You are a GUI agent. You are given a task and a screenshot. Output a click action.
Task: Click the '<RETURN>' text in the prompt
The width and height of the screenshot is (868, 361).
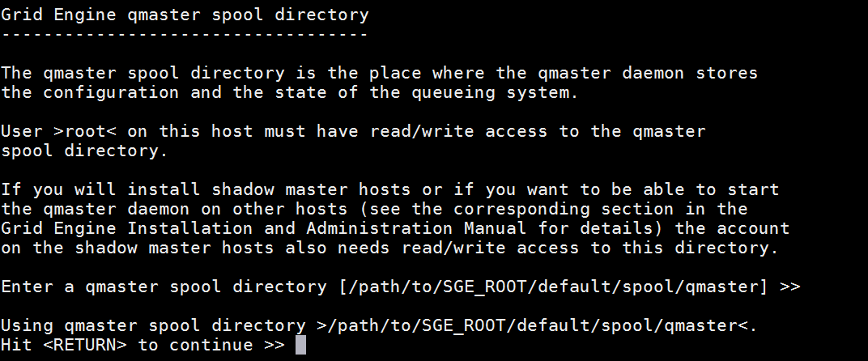pyautogui.click(x=85, y=345)
